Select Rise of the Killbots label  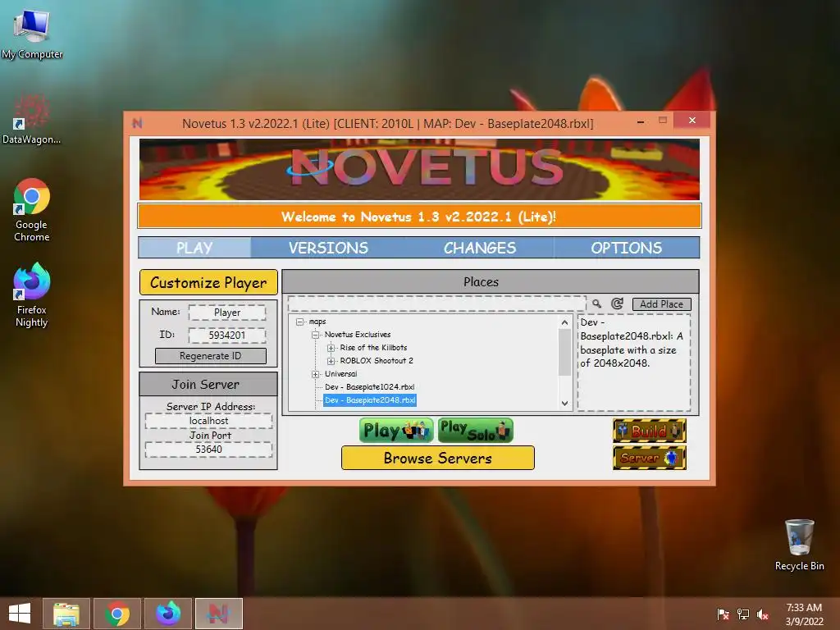[x=373, y=348]
